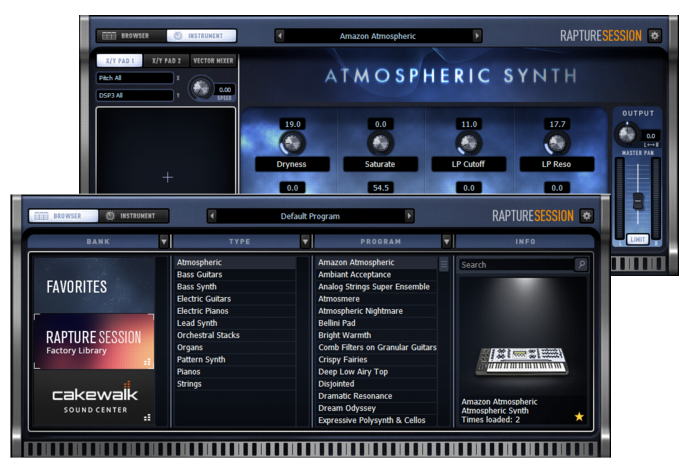Viewport: 698px width, 476px height.
Task: Click the synthesizer keyboard thumbnail image
Action: (522, 361)
